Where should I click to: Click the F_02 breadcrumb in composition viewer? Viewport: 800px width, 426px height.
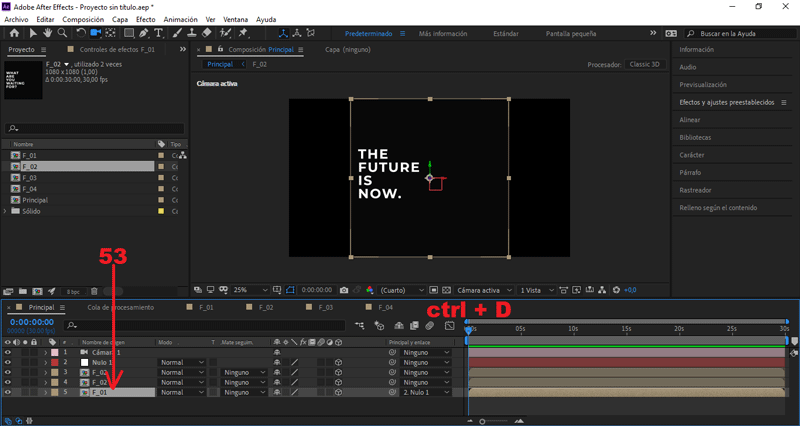pos(260,64)
